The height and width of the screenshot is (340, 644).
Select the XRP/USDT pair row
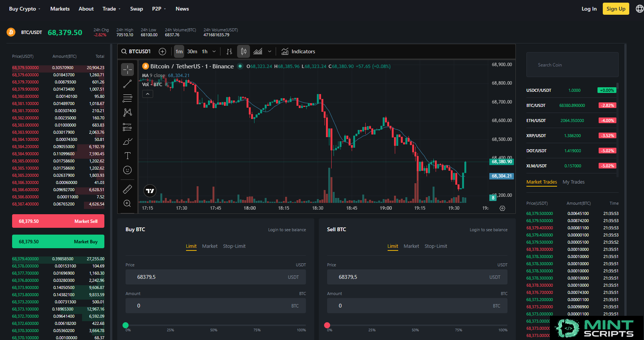tap(571, 136)
